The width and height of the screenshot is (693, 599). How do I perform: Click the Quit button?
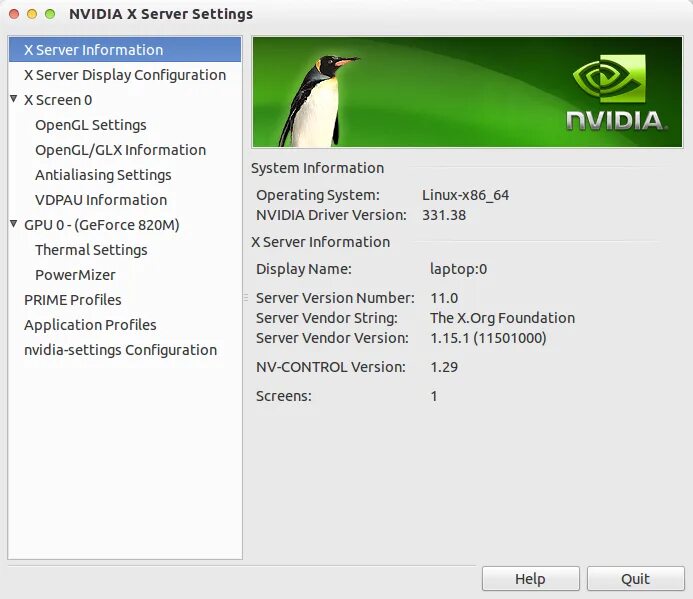tap(636, 578)
